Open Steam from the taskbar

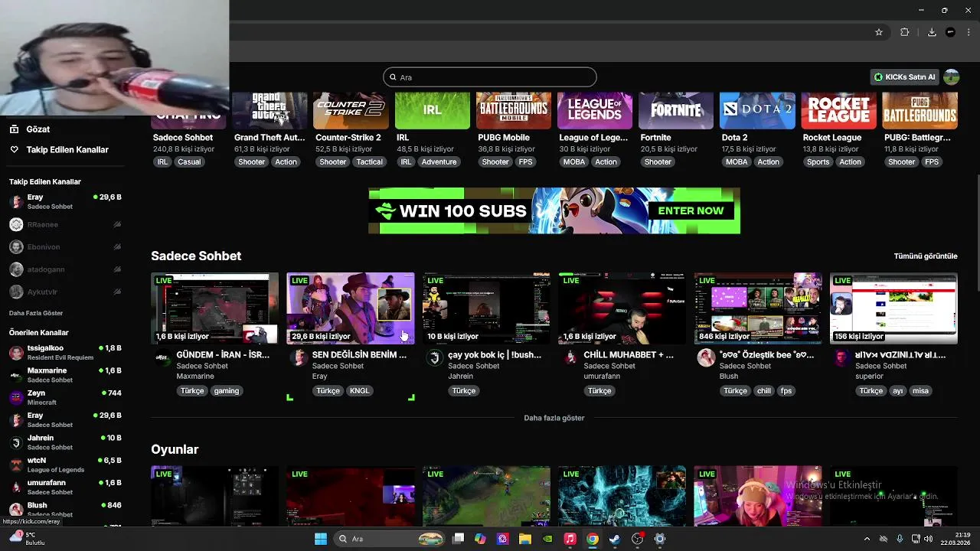pos(614,539)
